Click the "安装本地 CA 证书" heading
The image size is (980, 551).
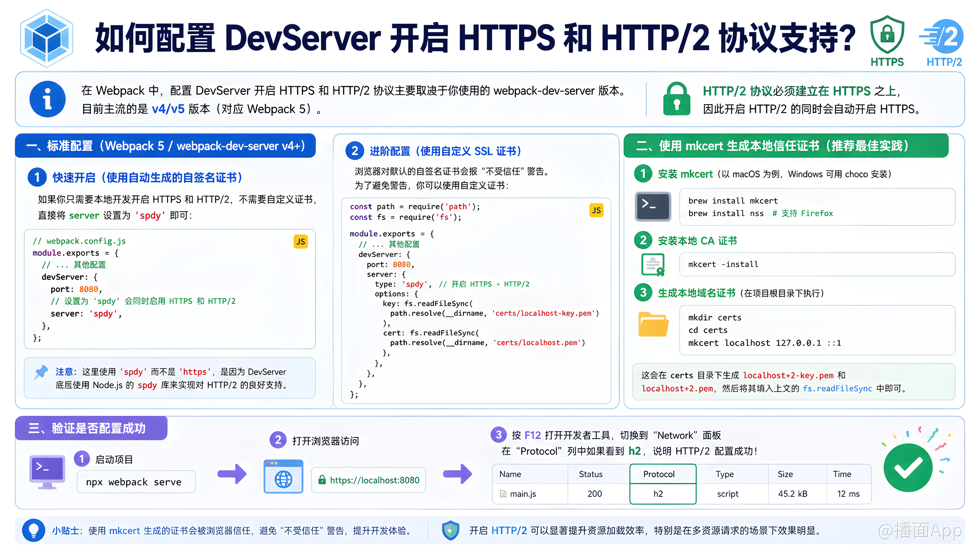click(697, 241)
